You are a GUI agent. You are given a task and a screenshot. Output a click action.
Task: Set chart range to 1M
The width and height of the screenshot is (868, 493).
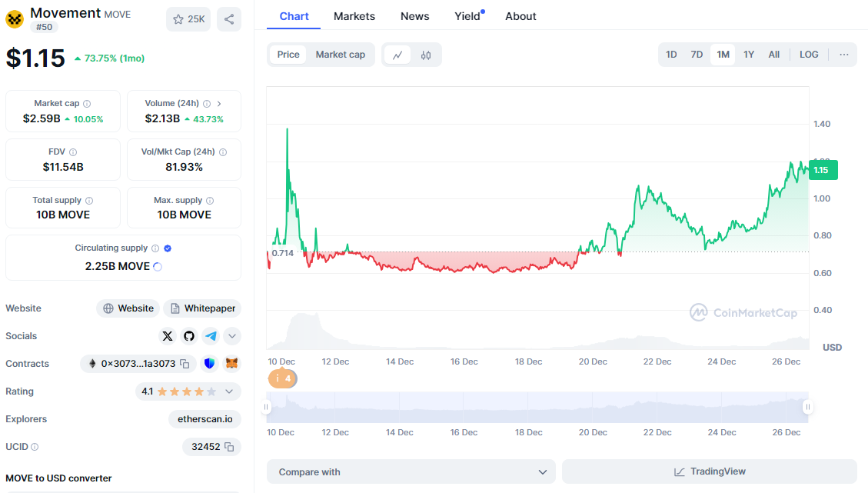723,55
